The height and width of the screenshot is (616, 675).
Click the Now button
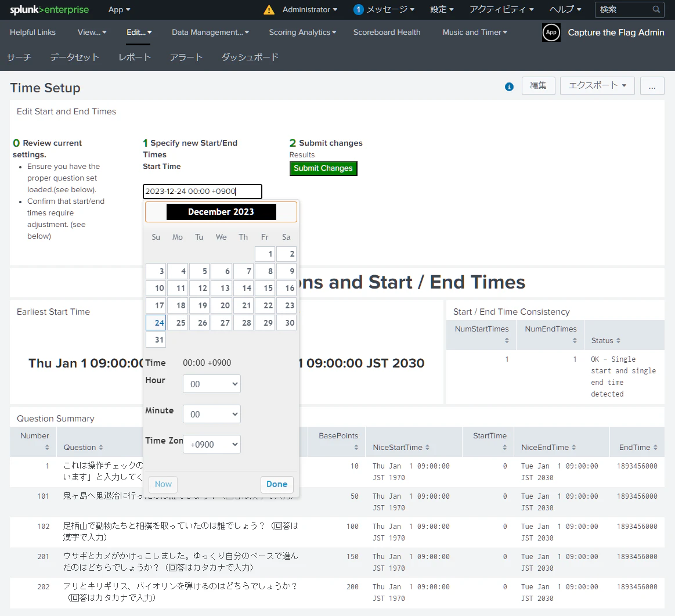(163, 484)
